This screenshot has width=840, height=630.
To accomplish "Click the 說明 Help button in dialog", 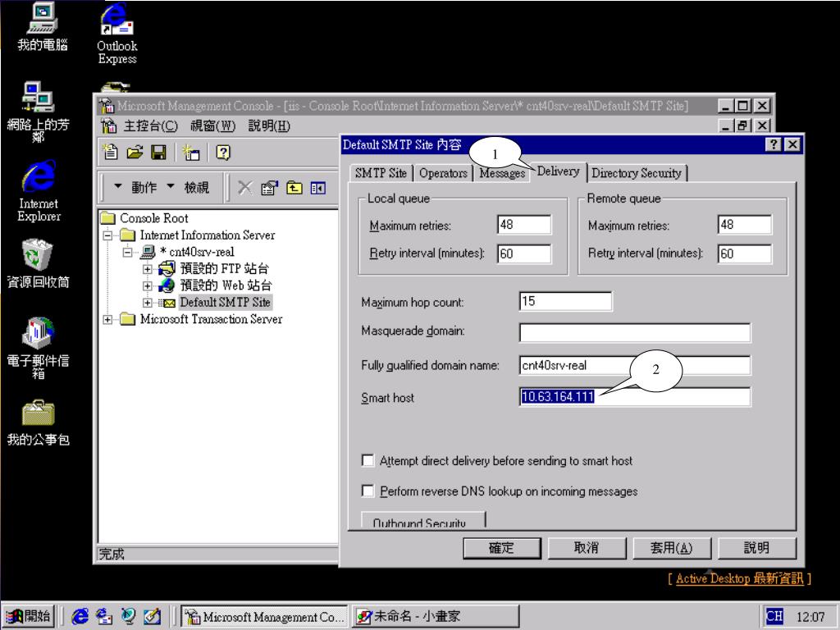I will pos(756,547).
